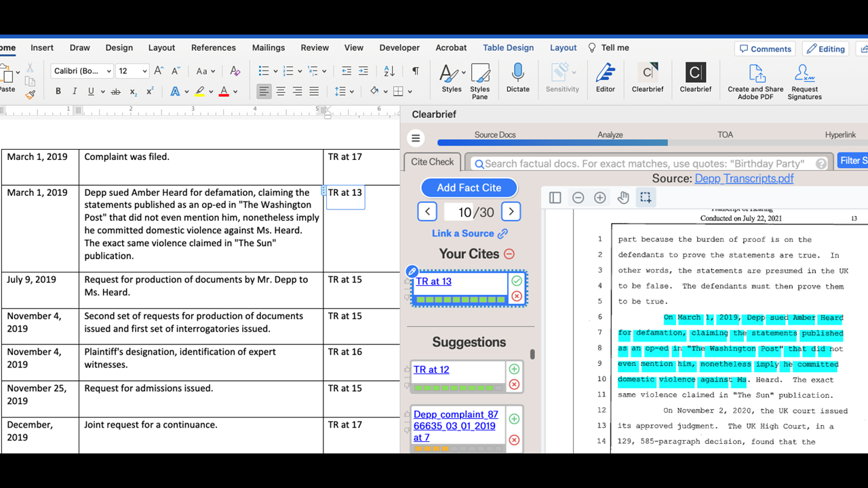Click the shading paint bucket button
Viewport: 868px width, 488px height.
pyautogui.click(x=374, y=91)
